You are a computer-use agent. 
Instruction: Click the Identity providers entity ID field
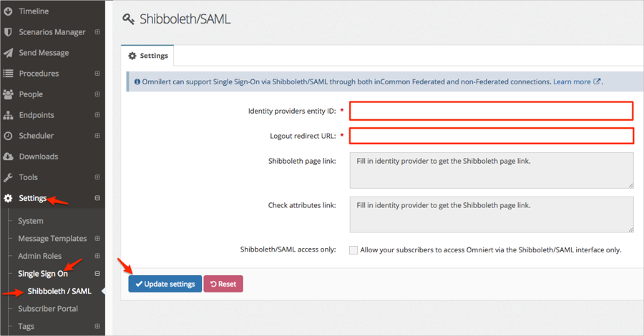tap(491, 111)
